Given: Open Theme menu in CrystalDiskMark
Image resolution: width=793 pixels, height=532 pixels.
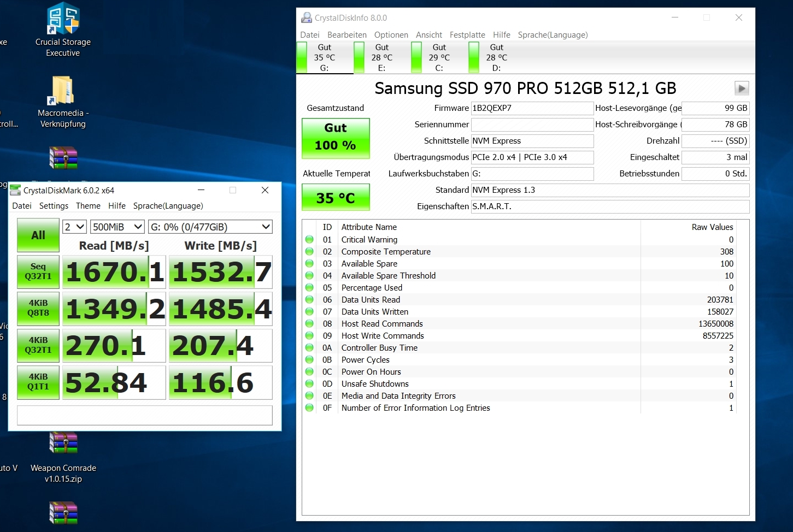Looking at the screenshot, I should [88, 206].
